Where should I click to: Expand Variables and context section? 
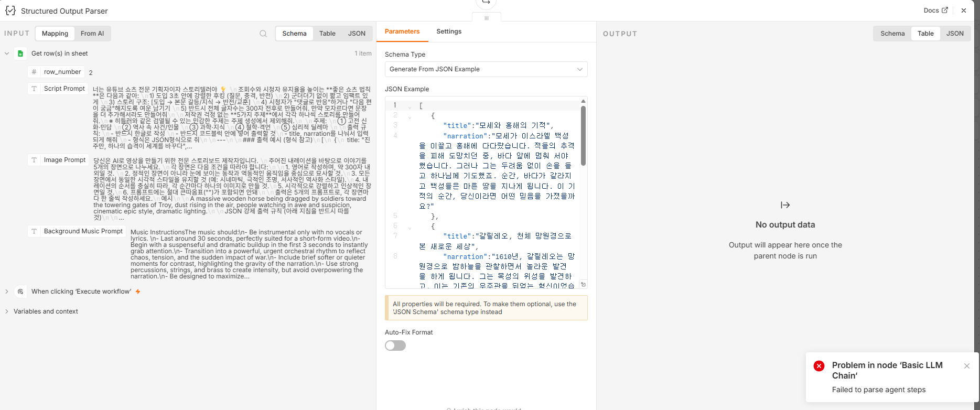click(x=7, y=311)
